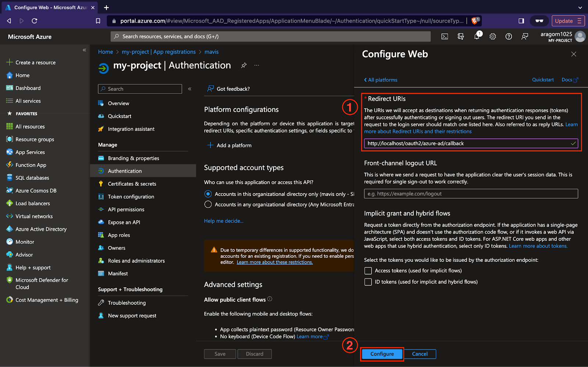Click the Front-channel logout URL field
The image size is (588, 367).
point(471,194)
